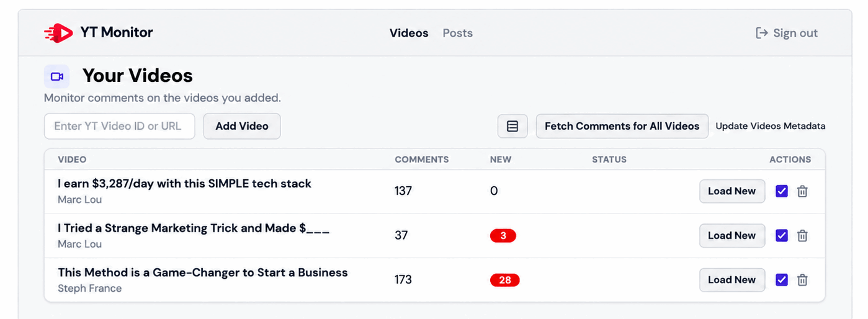Viewport: 868px width, 319px height.
Task: Click Marc Lou under the tech stack video
Action: (80, 200)
